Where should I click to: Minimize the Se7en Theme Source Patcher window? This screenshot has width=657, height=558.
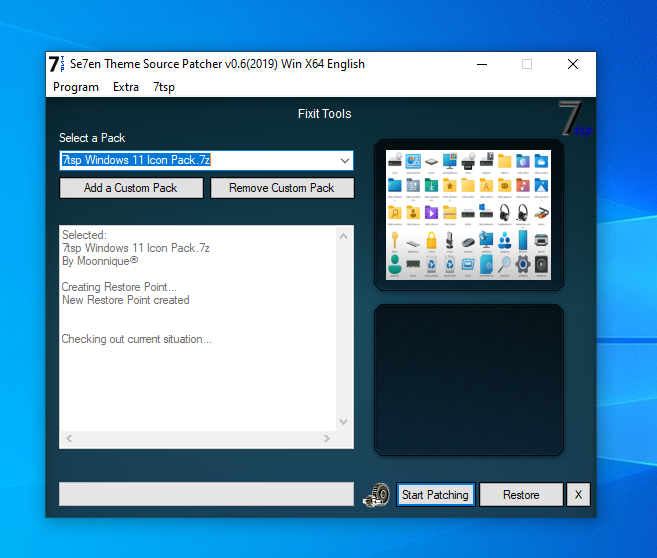click(482, 64)
